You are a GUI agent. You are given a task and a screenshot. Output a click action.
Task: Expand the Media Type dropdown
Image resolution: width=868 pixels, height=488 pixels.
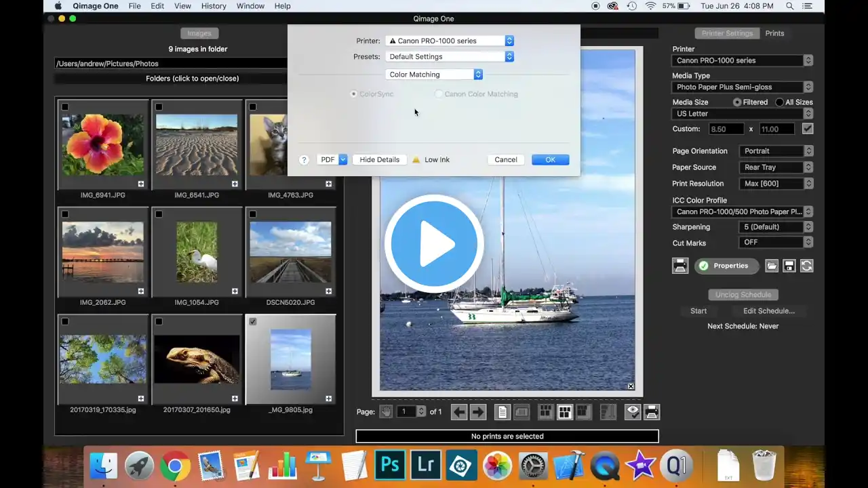pyautogui.click(x=743, y=87)
